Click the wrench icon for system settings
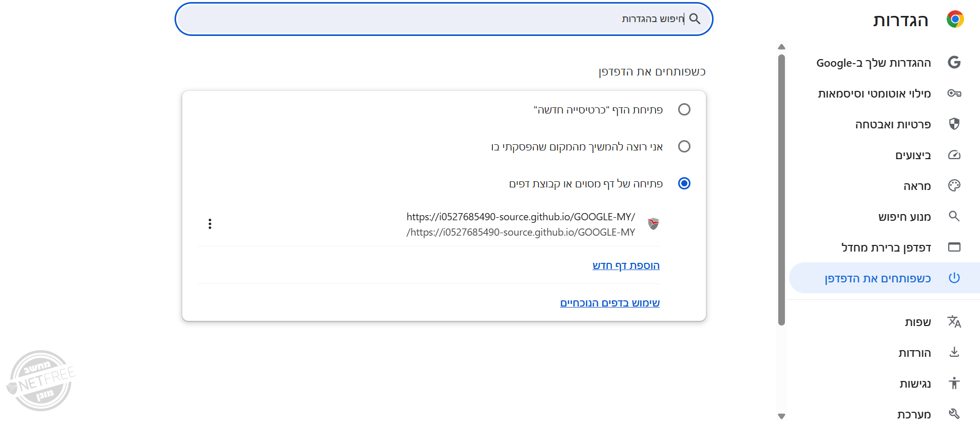Screen dimensions: 980x421 [x=954, y=414]
